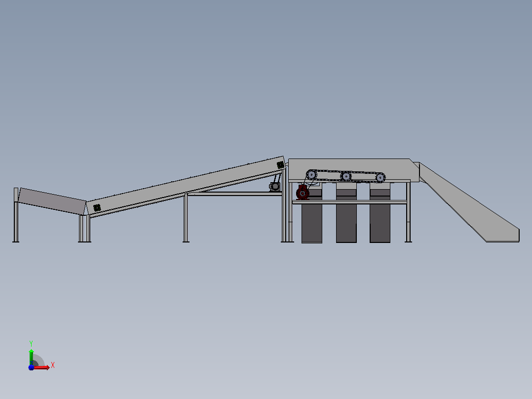Select the red electric motor
Viewport: 532px width, 399px height.
click(x=303, y=193)
